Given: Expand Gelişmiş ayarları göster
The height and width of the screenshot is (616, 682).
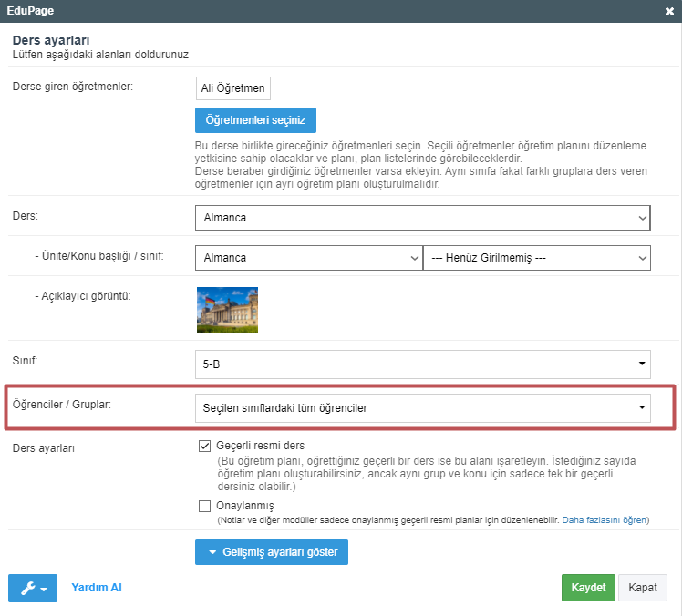Looking at the screenshot, I should 272,552.
